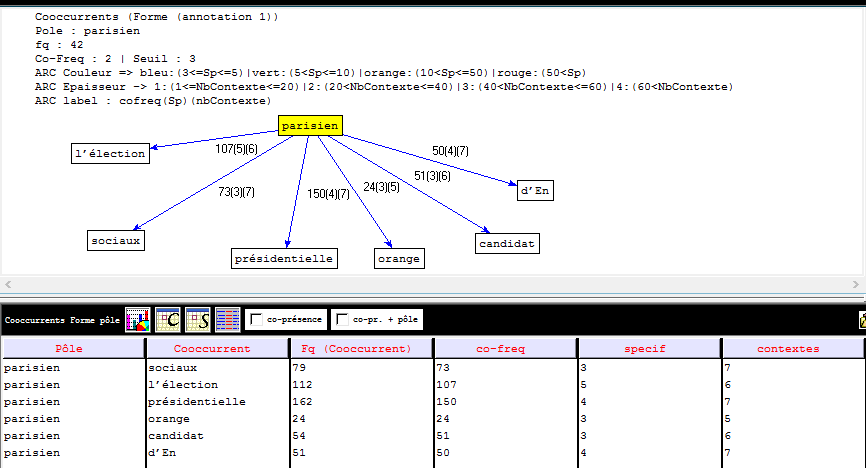Sort by the Pôle column header
Viewport: 866px width, 468px height.
click(x=73, y=349)
